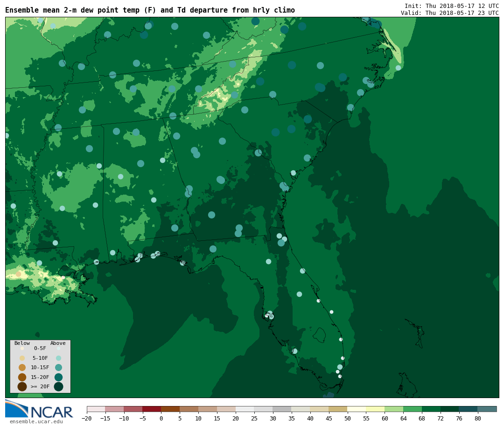Image resolution: width=504 pixels, height=427 pixels.
Task: Click the dark green colorbar segment 72 to 76
Action: click(450, 409)
